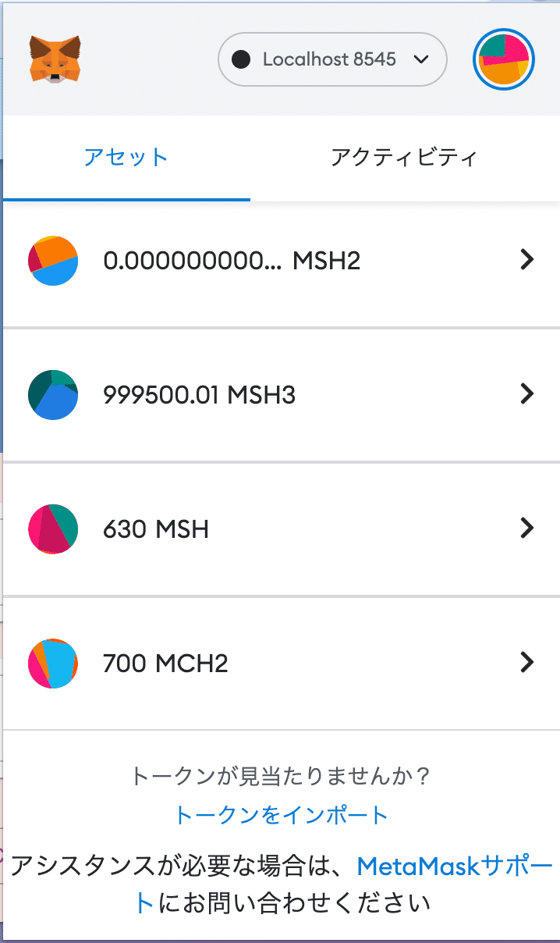
Task: Click the MSH2 token identicon
Action: pyautogui.click(x=53, y=260)
